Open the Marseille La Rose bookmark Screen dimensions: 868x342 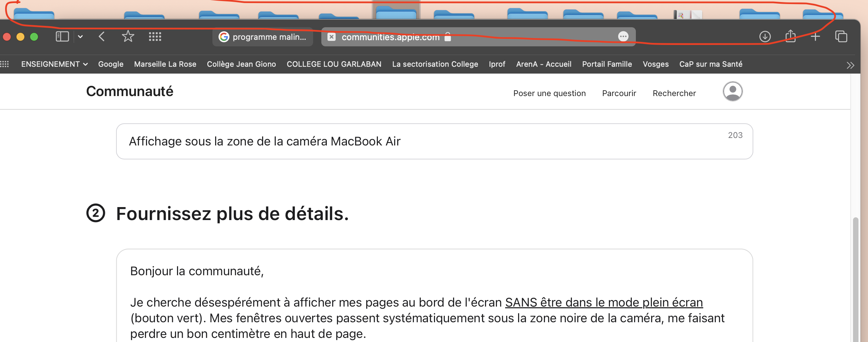tap(165, 64)
